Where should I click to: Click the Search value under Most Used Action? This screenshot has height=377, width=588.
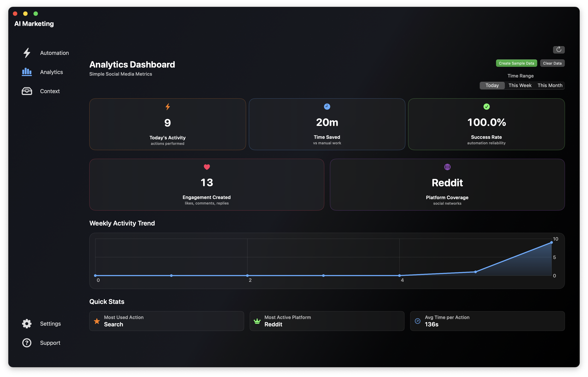pos(114,324)
